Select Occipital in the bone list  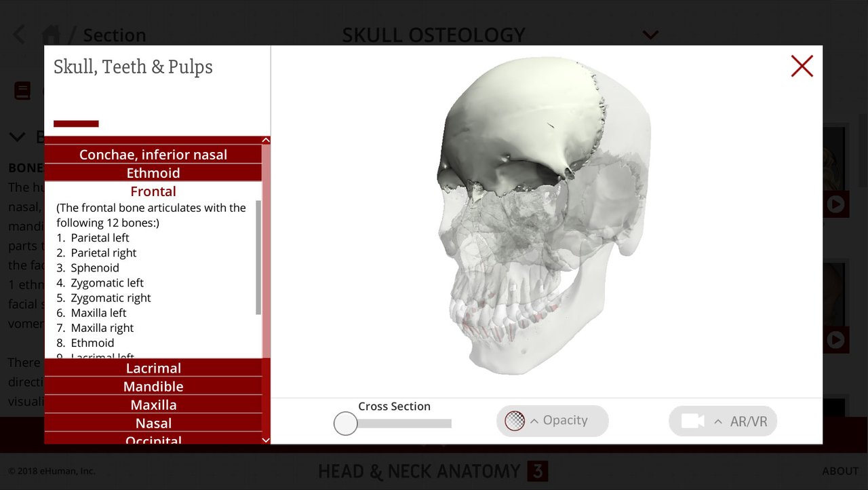(x=153, y=439)
